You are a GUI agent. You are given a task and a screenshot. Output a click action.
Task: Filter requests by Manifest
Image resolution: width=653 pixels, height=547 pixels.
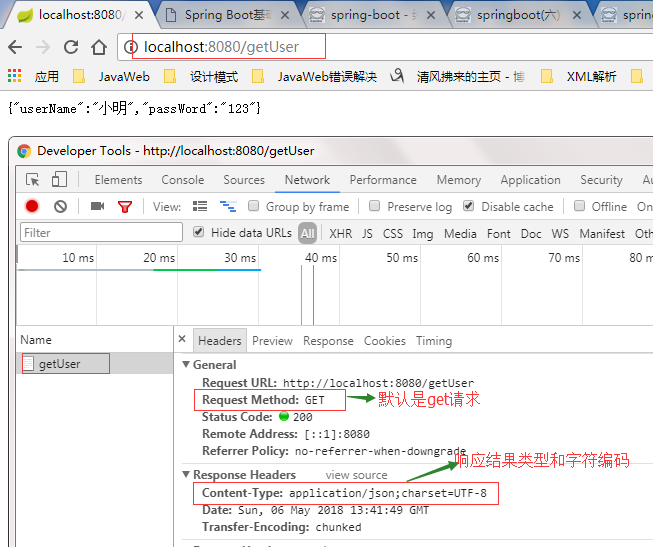coord(602,233)
